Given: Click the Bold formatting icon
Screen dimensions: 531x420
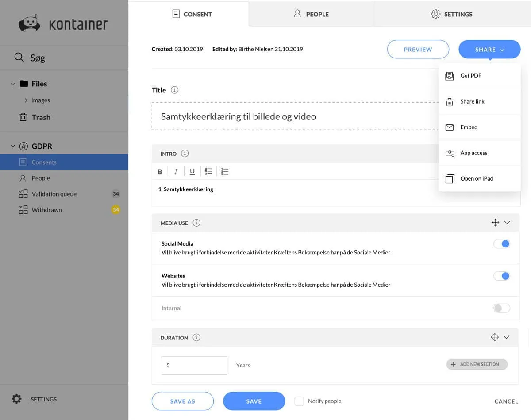Looking at the screenshot, I should (x=160, y=172).
